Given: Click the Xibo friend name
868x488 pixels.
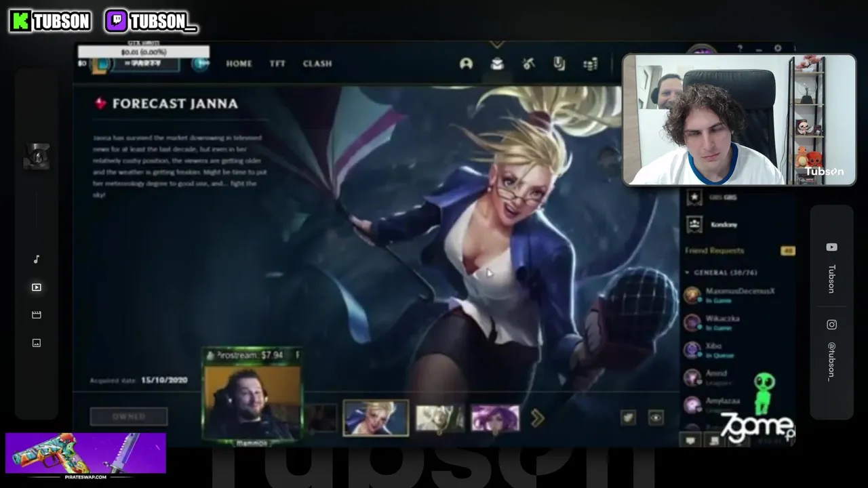Looking at the screenshot, I should pyautogui.click(x=713, y=346).
